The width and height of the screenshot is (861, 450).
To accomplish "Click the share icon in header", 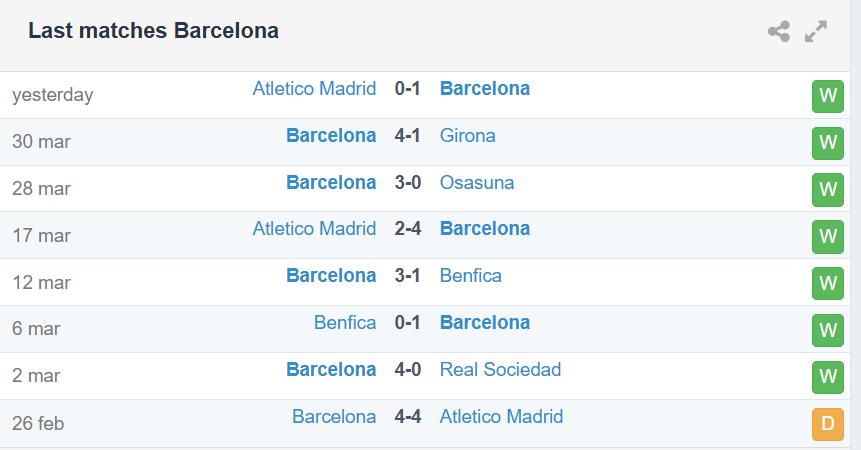I will click(779, 31).
